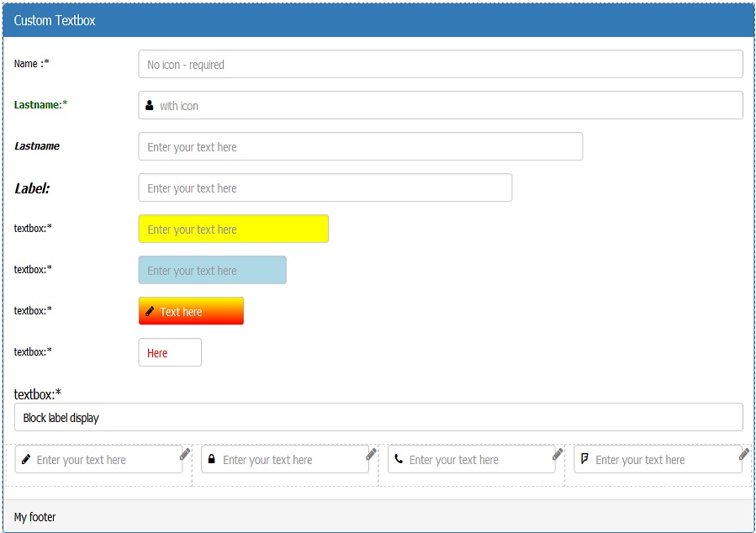Click the Block label display textbox

(378, 417)
